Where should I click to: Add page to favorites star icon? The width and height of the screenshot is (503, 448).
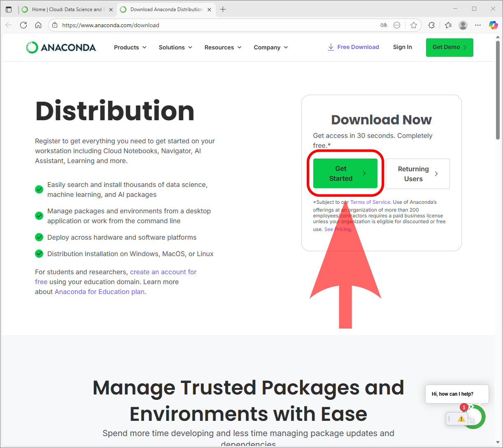(414, 25)
